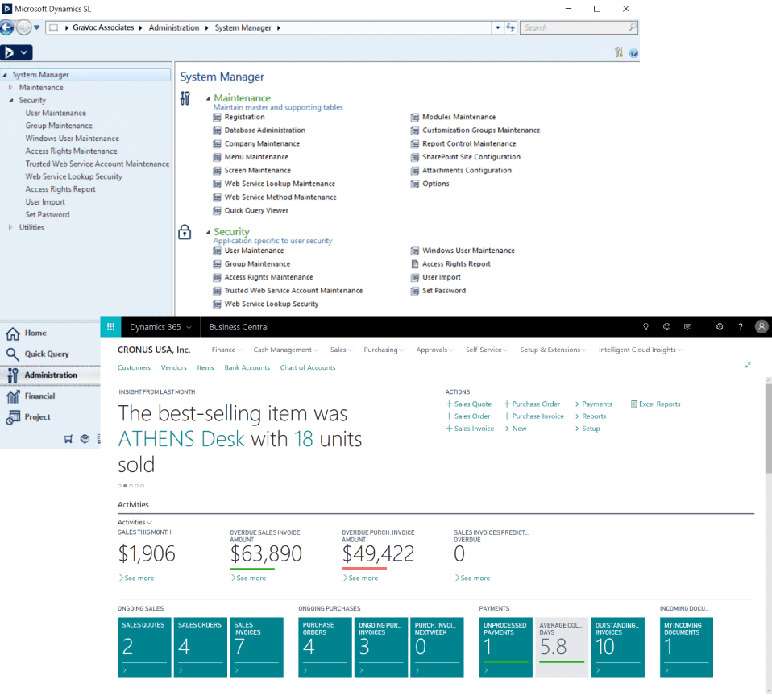The height and width of the screenshot is (700, 772).
Task: Create a new Purchase Order action
Action: (x=532, y=404)
